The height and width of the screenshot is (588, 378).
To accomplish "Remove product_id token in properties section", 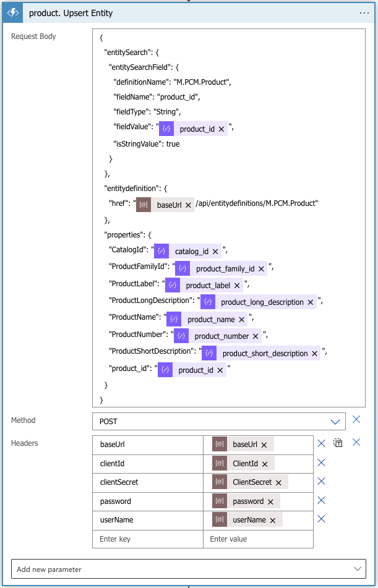I will pyautogui.click(x=220, y=370).
